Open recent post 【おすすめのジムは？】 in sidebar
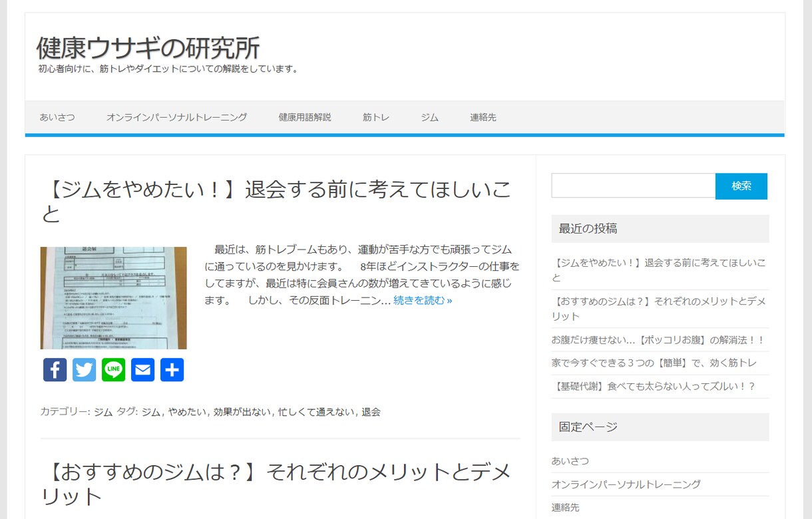The height and width of the screenshot is (519, 812). [659, 308]
